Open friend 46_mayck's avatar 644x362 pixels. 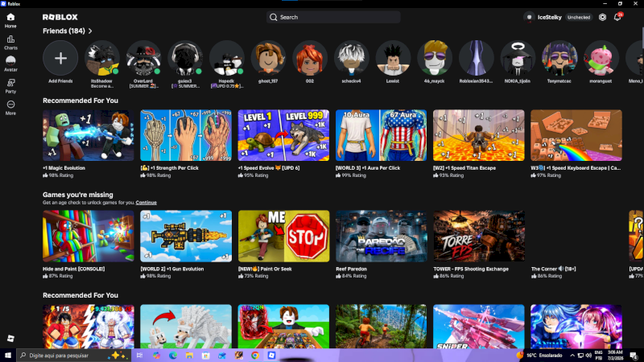point(435,58)
